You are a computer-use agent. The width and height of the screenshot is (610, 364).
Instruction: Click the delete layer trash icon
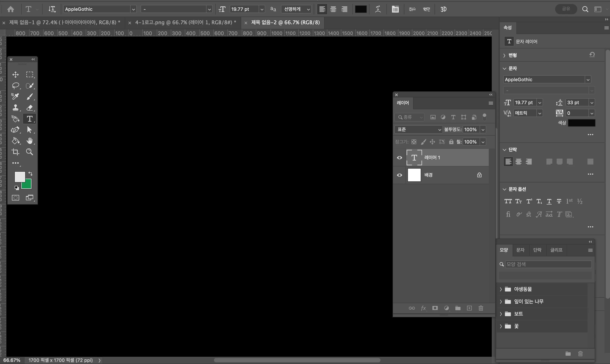(x=481, y=308)
